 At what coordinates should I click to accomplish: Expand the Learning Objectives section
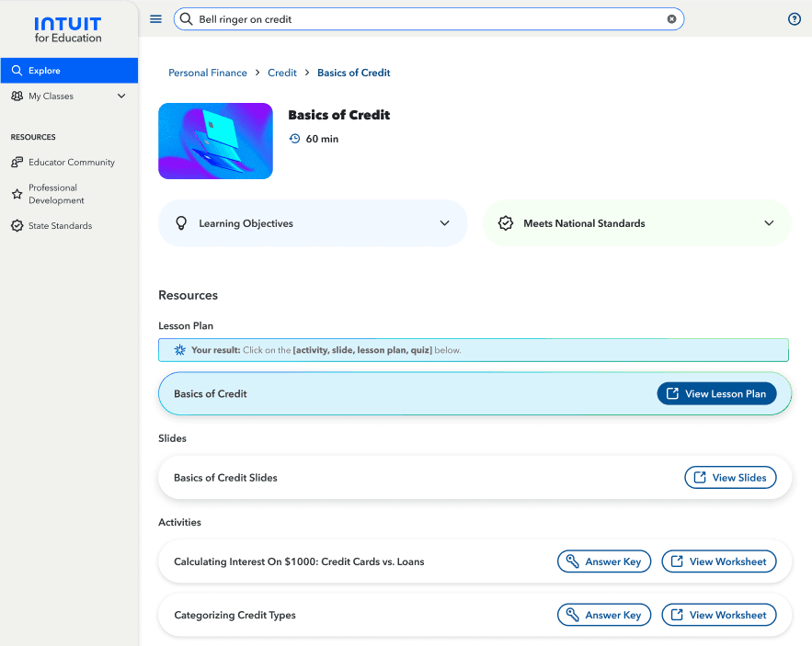click(444, 222)
